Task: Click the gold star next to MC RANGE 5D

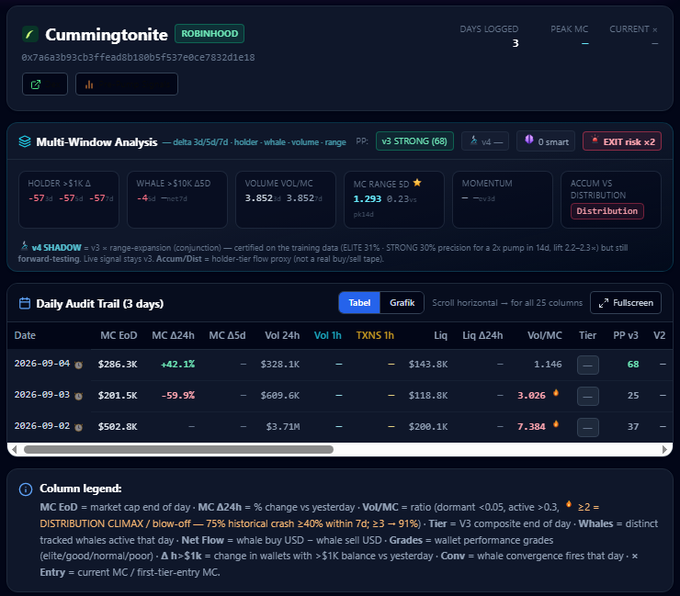Action: point(417,183)
